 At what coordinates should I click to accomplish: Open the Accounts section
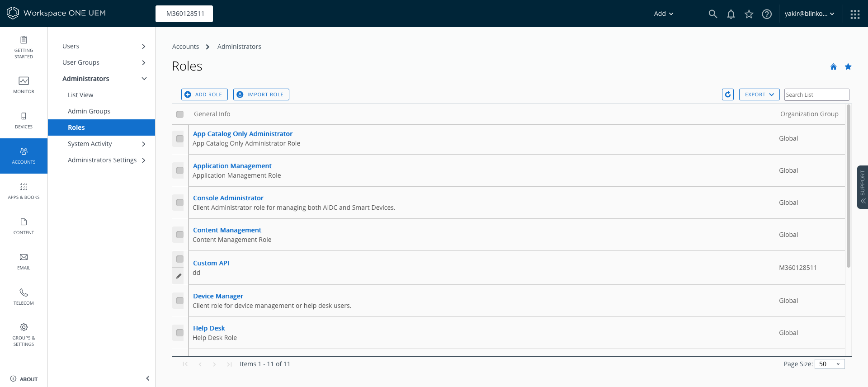[24, 156]
